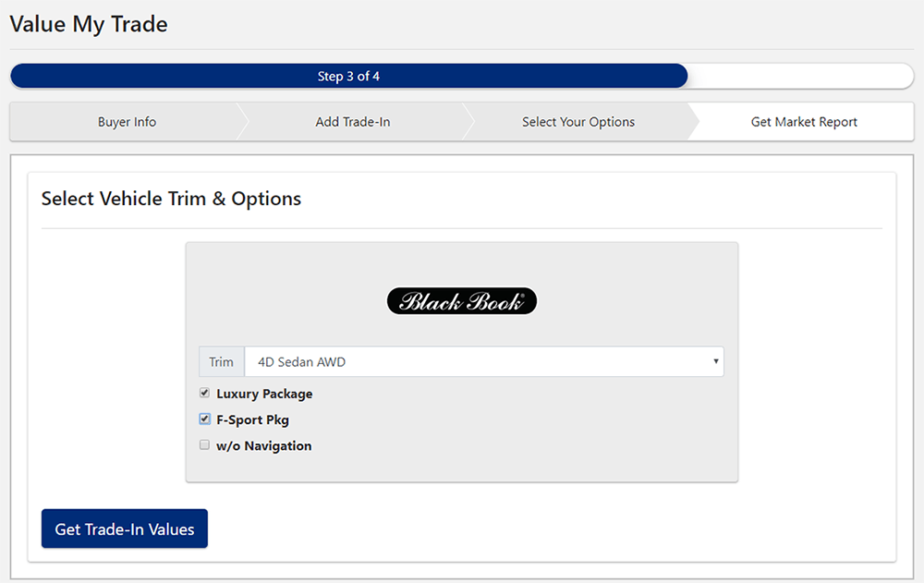
Task: Click the Value My Trade page heading
Action: click(88, 24)
